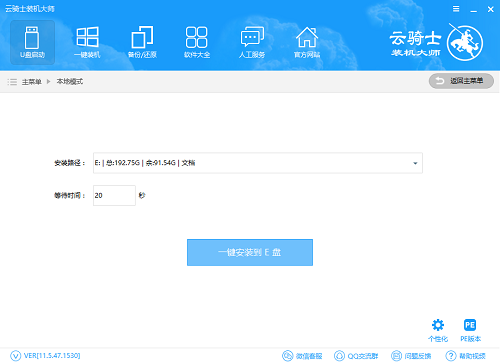The width and height of the screenshot is (500, 364).
Task: Click the 云骑士装机大师 title text
Action: click(x=30, y=9)
